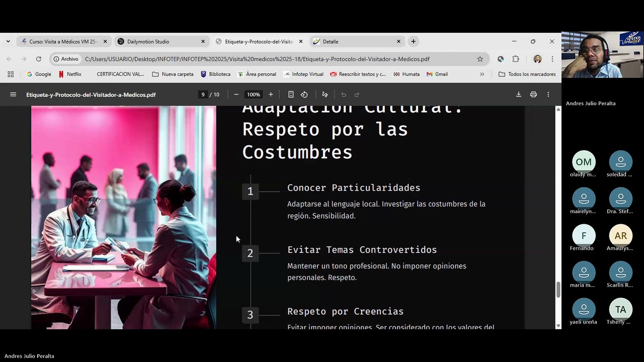Rotate the PDF counterclockwise
Image resolution: width=644 pixels, height=362 pixels.
pyautogui.click(x=304, y=95)
